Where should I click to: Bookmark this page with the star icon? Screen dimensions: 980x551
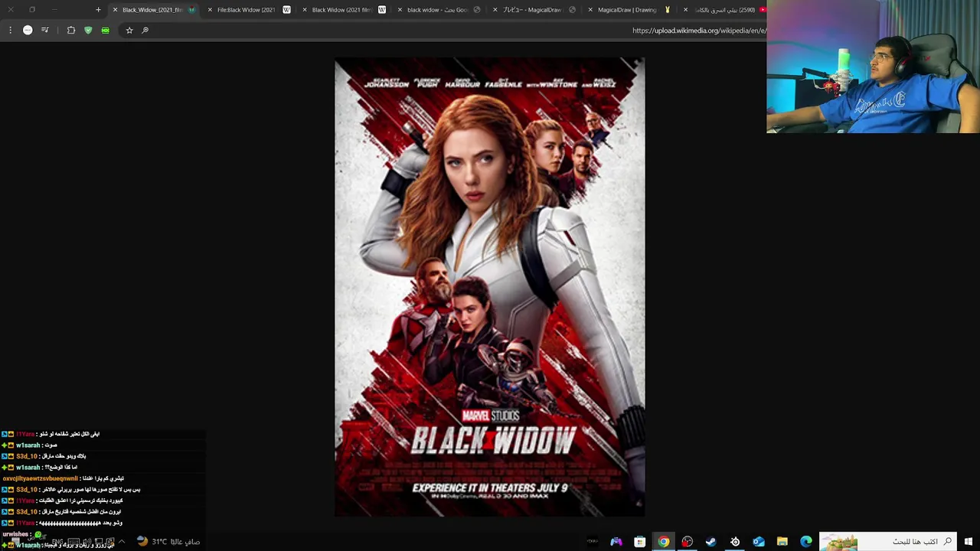129,30
